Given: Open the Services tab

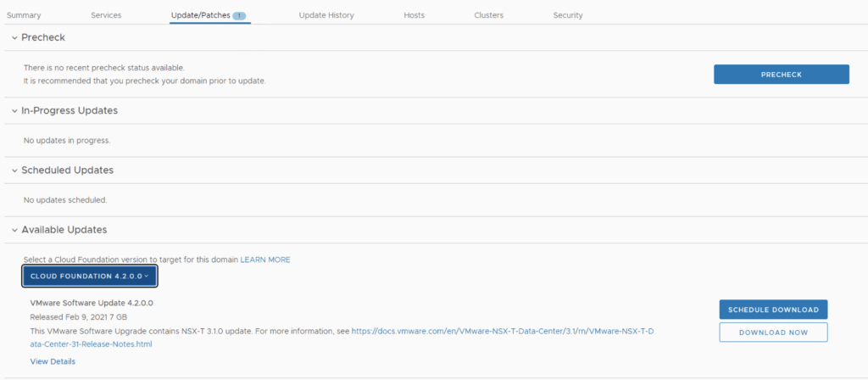Looking at the screenshot, I should (106, 15).
